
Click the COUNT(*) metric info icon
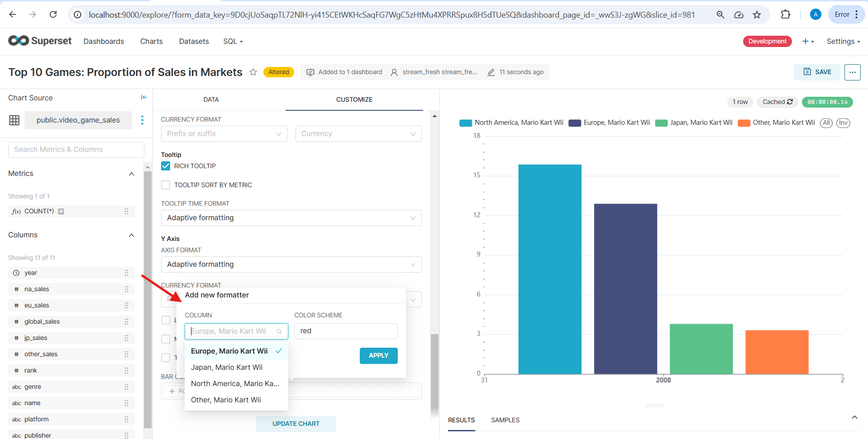point(61,212)
